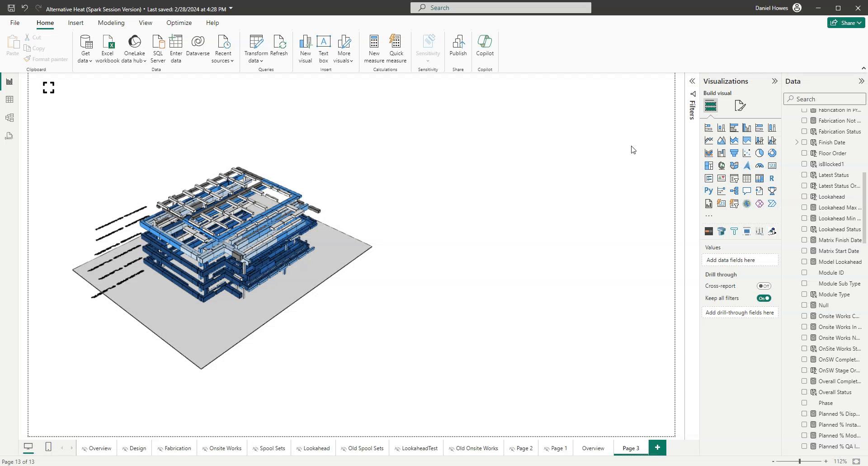This screenshot has width=868, height=466.
Task: Switch to Table view in left sidebar
Action: coord(9,100)
